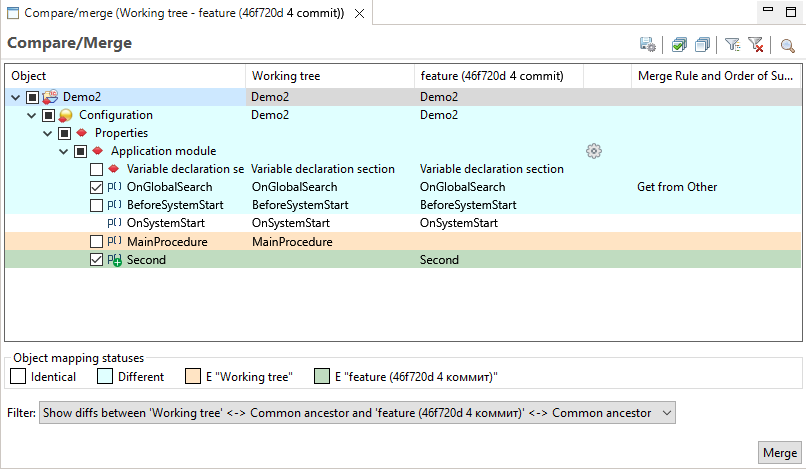Collapse the Demo2 root node
The image size is (806, 469).
point(15,97)
